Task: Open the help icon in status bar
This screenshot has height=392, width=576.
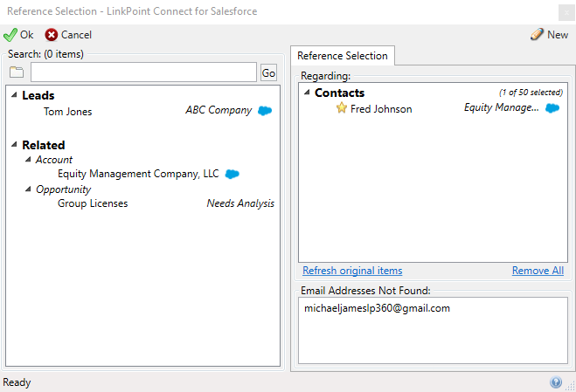Action: coord(555,382)
